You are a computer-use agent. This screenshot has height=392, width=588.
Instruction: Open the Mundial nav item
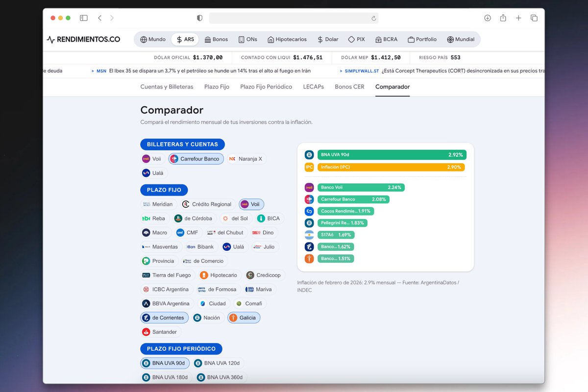pos(461,39)
